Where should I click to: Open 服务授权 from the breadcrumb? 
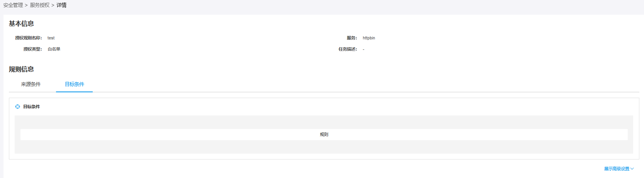click(40, 5)
